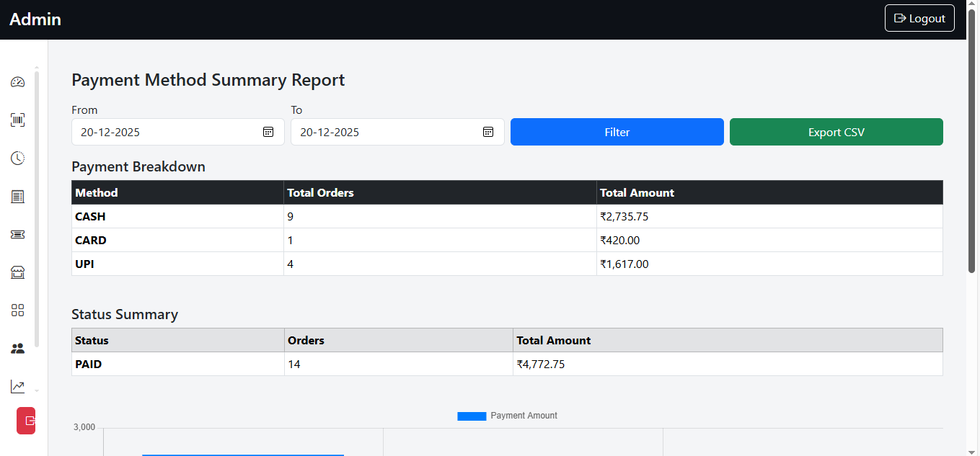Open the storefront icon in sidebar

tap(17, 272)
